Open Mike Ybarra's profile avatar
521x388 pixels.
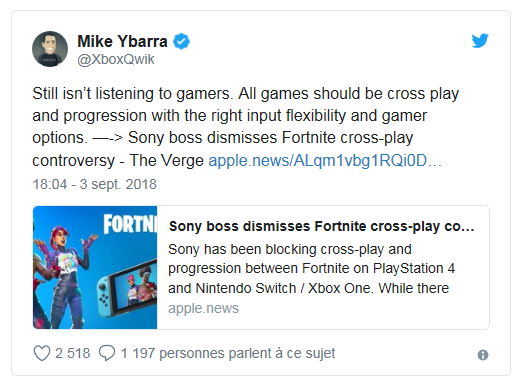coord(50,49)
